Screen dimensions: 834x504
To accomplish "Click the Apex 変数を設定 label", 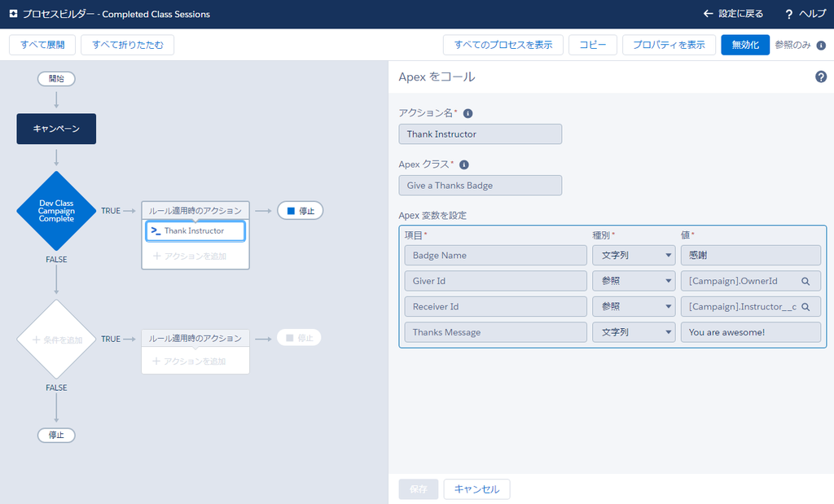I will click(x=432, y=215).
